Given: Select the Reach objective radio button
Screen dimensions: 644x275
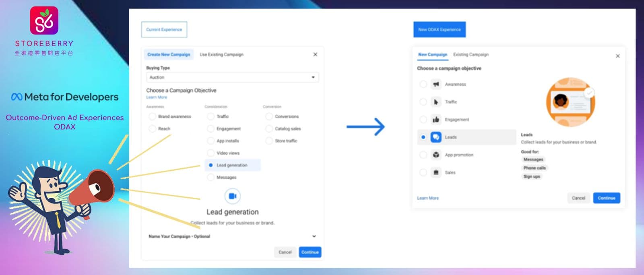Looking at the screenshot, I should pyautogui.click(x=152, y=128).
